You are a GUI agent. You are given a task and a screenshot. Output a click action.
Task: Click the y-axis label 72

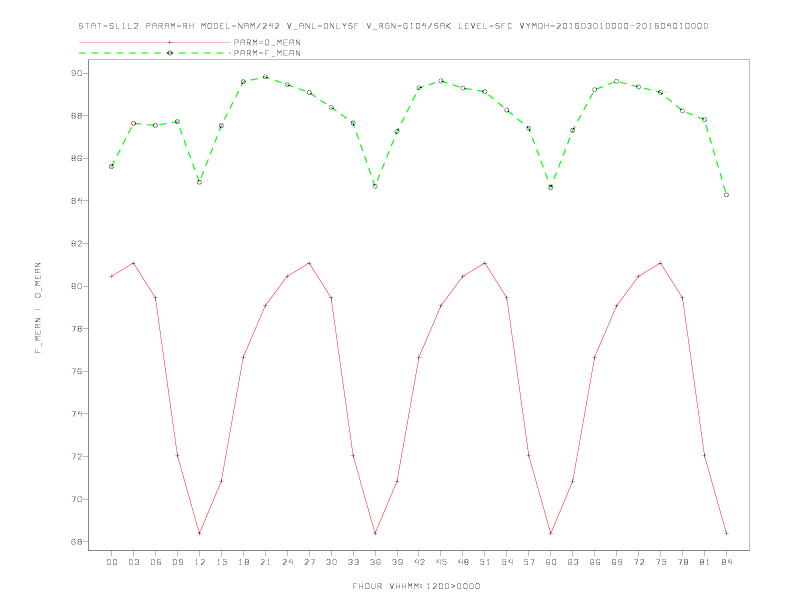(77, 456)
